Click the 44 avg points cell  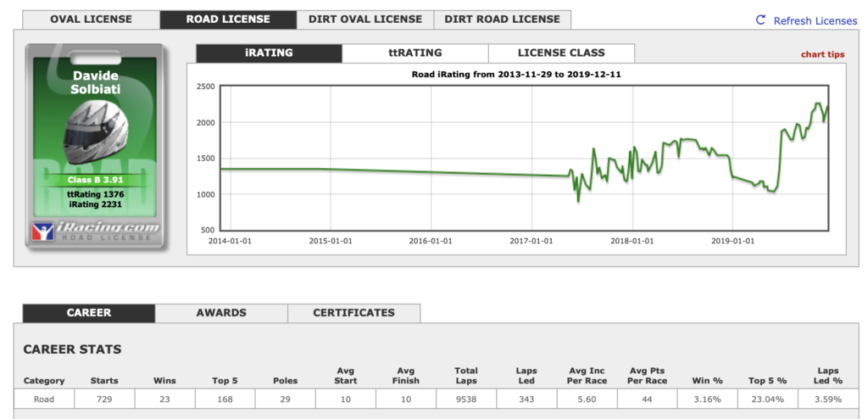pos(647,399)
